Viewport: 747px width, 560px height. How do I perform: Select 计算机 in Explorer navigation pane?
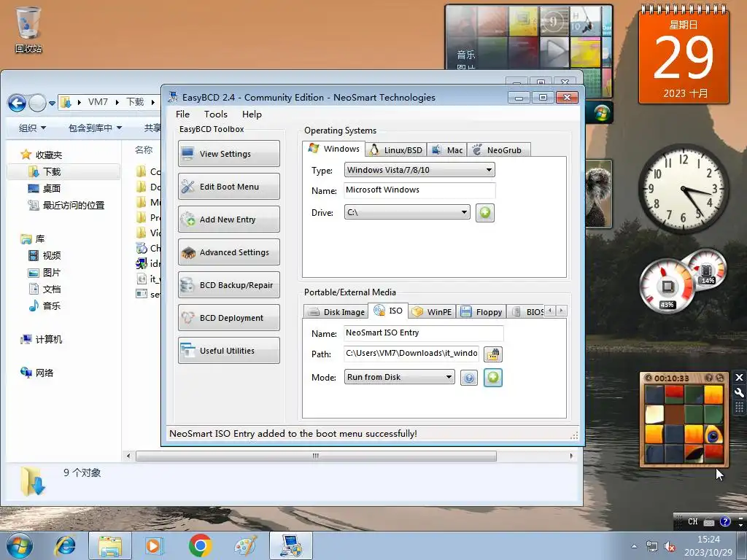(47, 340)
